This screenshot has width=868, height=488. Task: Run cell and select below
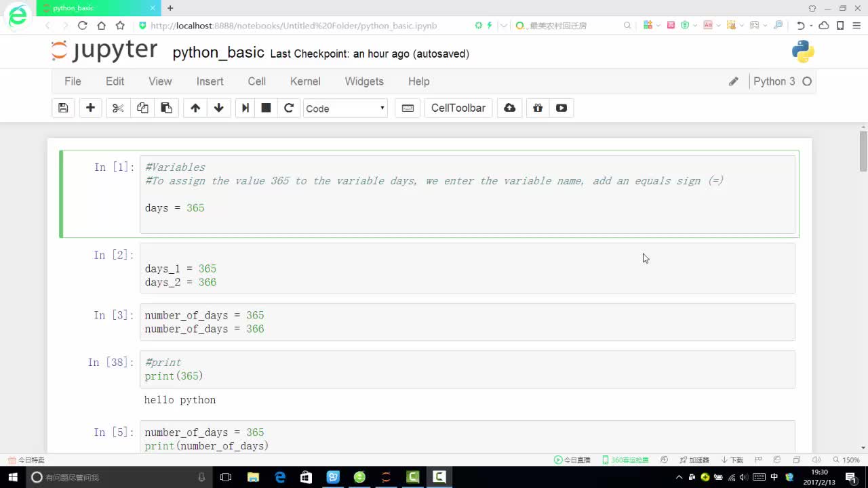coord(245,108)
